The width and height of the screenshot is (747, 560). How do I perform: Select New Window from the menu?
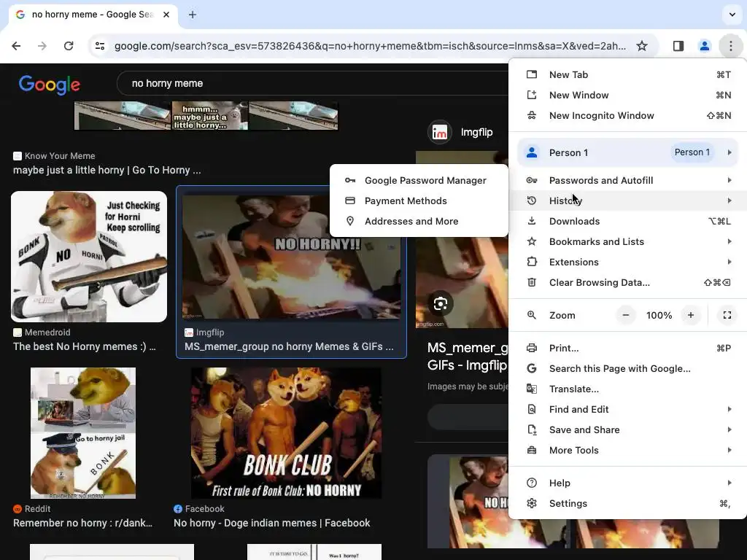click(628, 96)
